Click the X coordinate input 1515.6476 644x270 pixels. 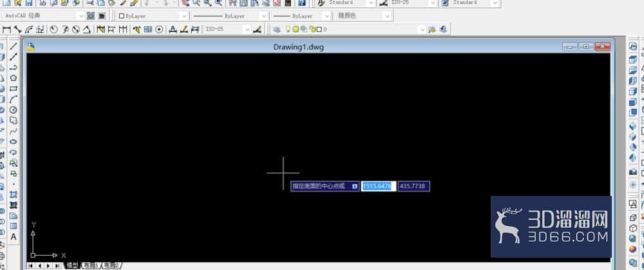tap(378, 186)
